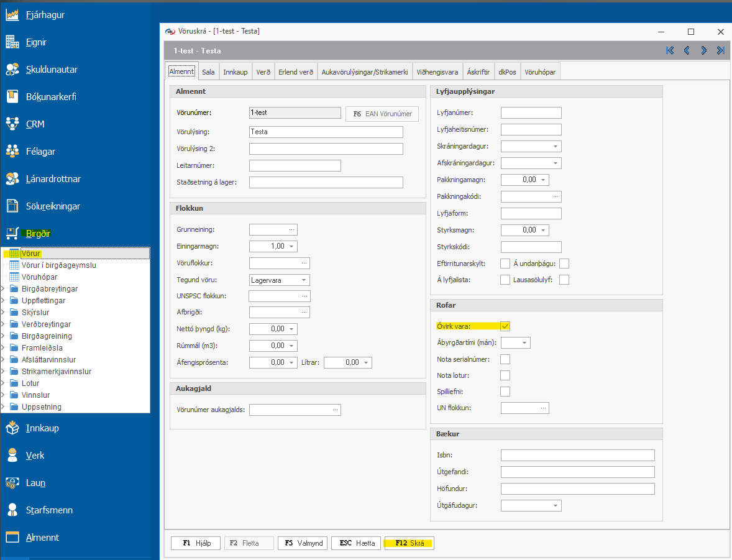This screenshot has width=732, height=560.
Task: Open the Tegund vöru dropdown
Action: pyautogui.click(x=303, y=280)
